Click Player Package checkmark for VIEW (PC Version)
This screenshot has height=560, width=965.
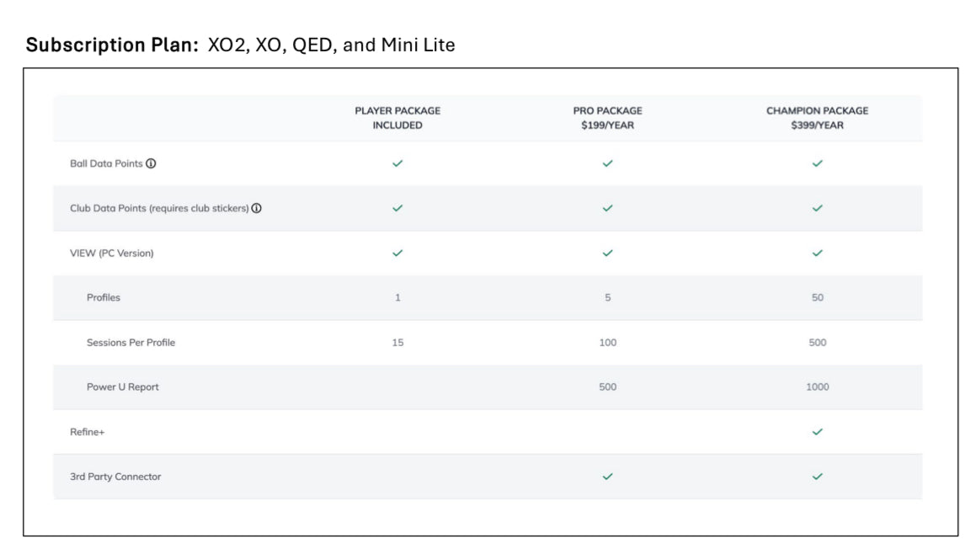(x=397, y=253)
